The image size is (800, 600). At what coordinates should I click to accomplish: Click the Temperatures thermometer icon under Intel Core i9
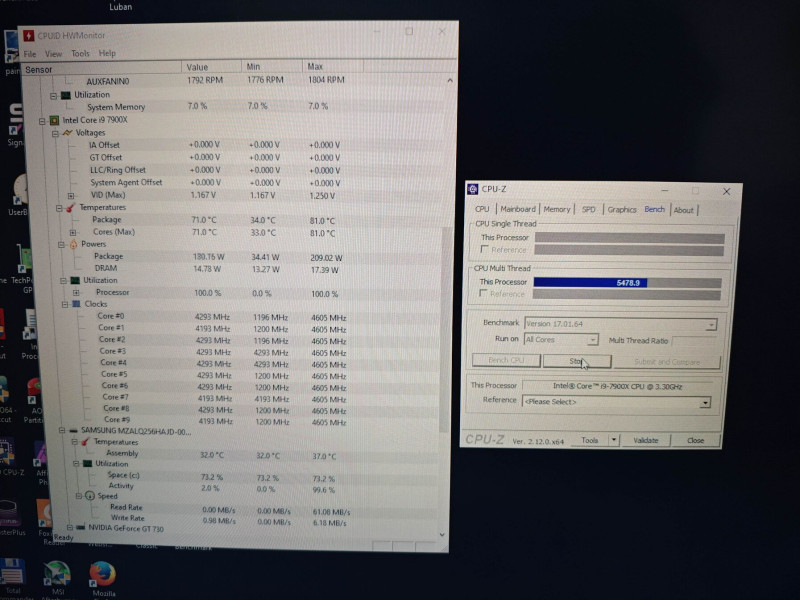point(71,208)
